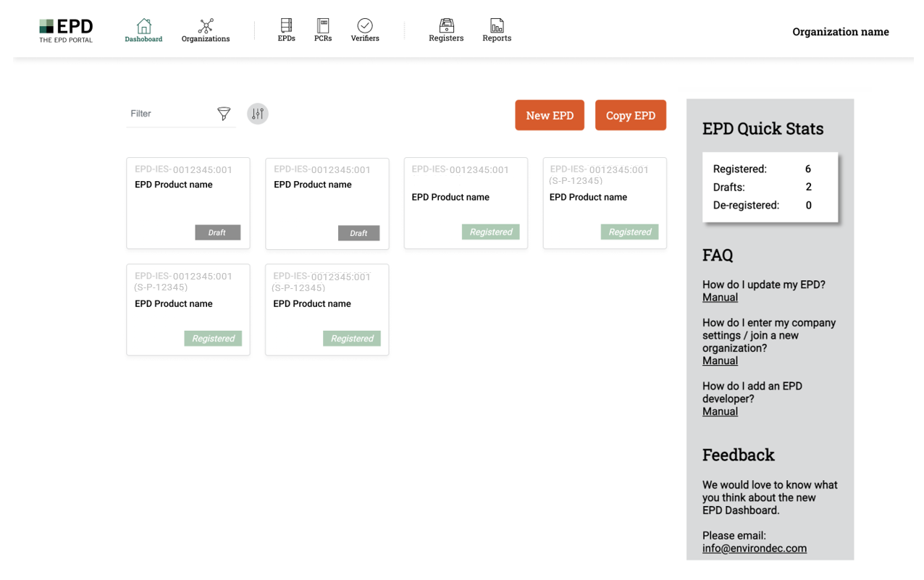Open the Registers icon
The image size is (924, 580).
(446, 26)
